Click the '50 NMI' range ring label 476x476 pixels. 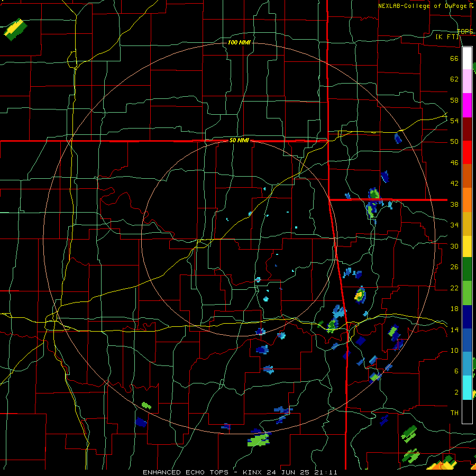tap(239, 140)
